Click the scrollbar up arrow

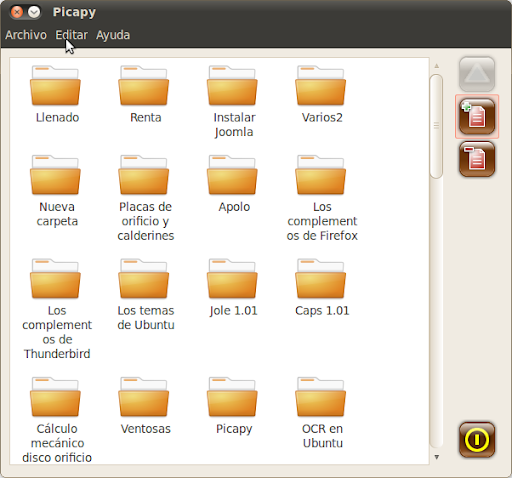(436, 66)
